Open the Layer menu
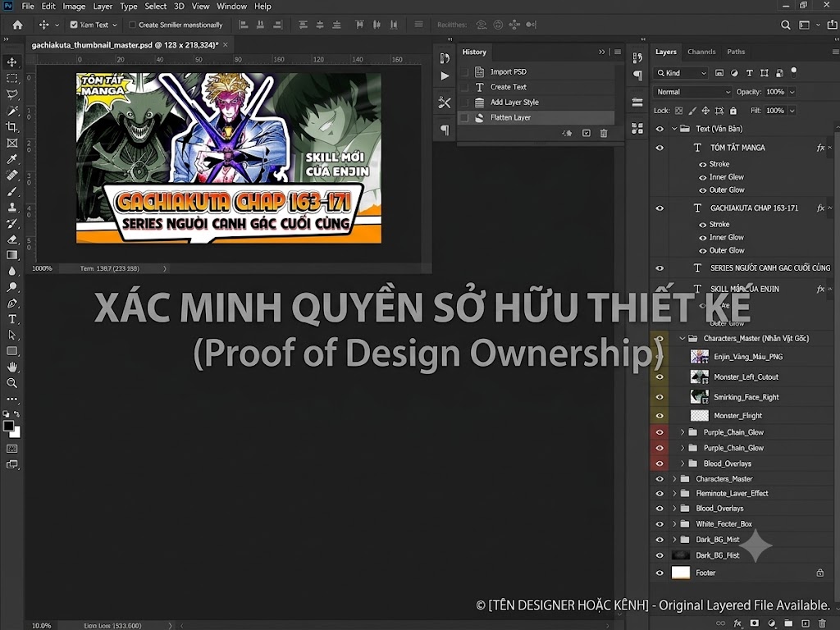Image resolution: width=840 pixels, height=630 pixels. [103, 7]
